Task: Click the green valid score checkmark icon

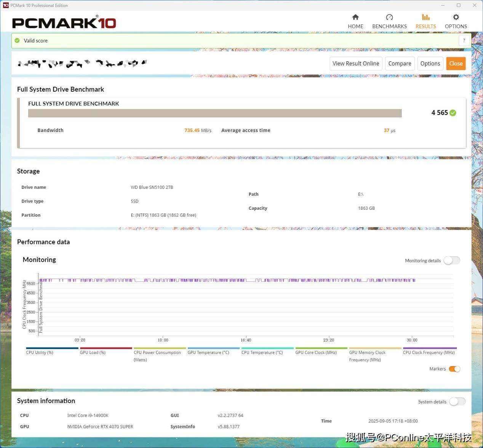Action: point(17,41)
